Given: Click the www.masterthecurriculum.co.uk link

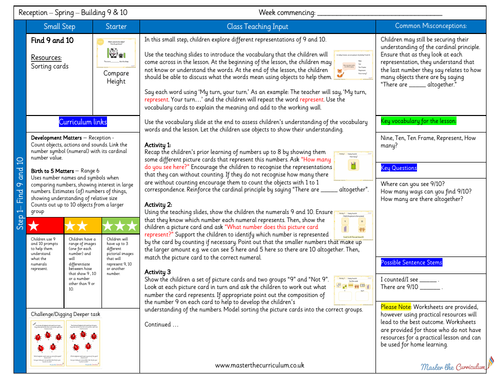Looking at the screenshot, I should (x=259, y=365).
